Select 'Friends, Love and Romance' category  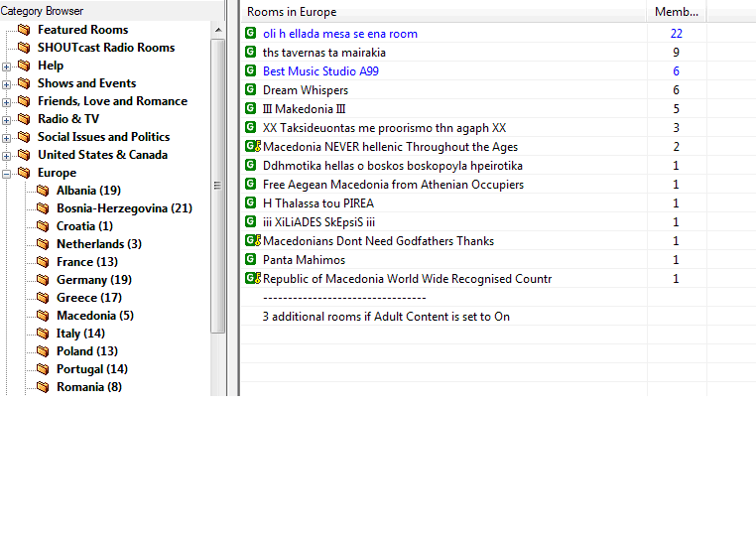[x=112, y=101]
